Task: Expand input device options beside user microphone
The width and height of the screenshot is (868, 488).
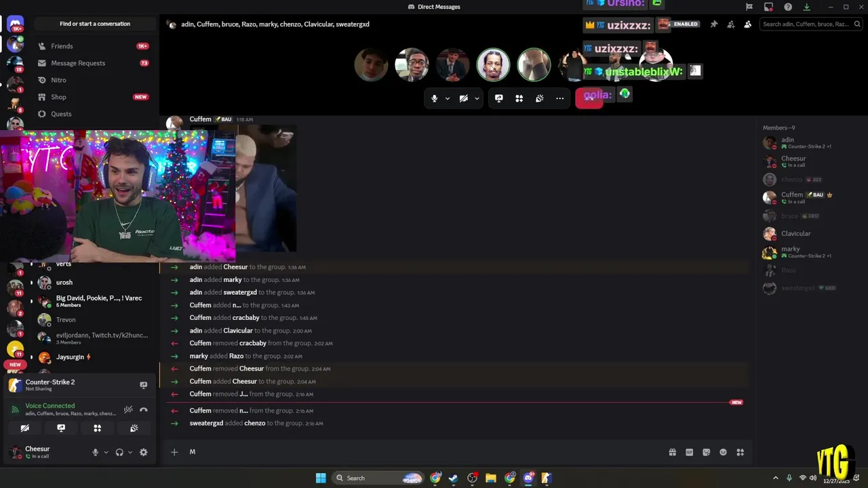Action: coord(106,452)
